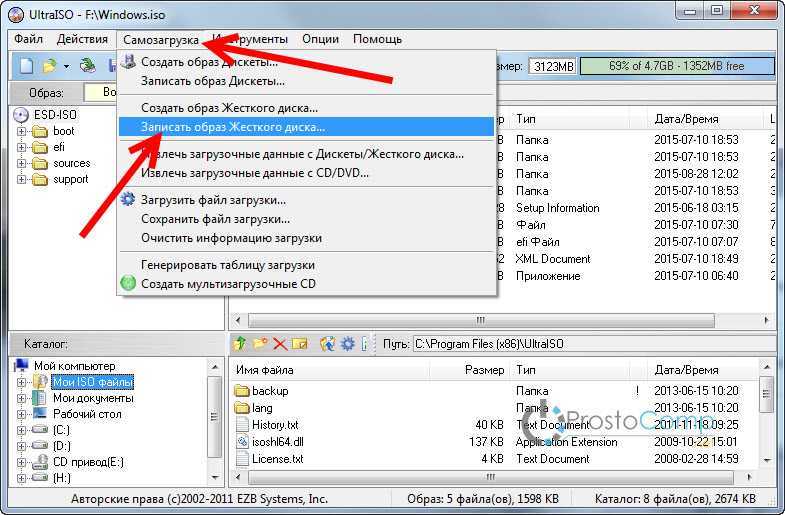Click the Open CD/DVD toolbar icon
Screen dimensions: 785x515
88,66
